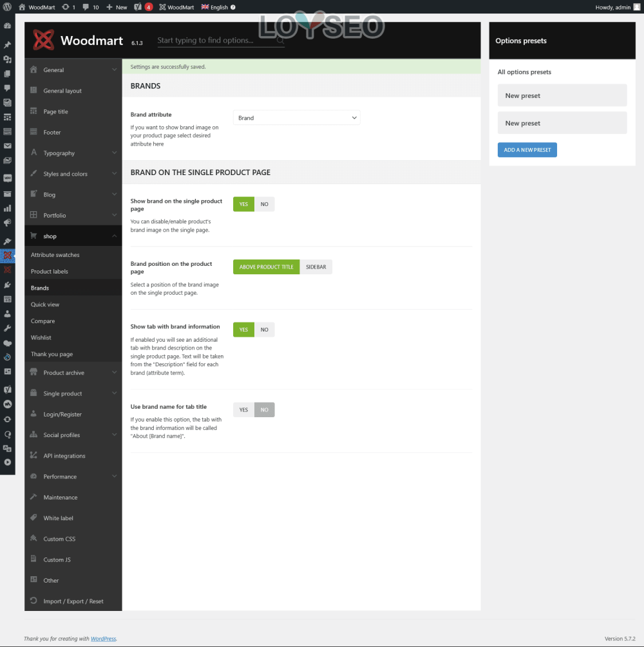Click the admin user avatar
Screen dimensions: 644x647
(636, 7)
